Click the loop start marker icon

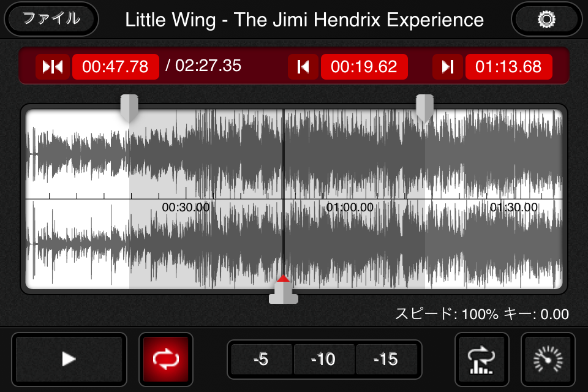[303, 67]
